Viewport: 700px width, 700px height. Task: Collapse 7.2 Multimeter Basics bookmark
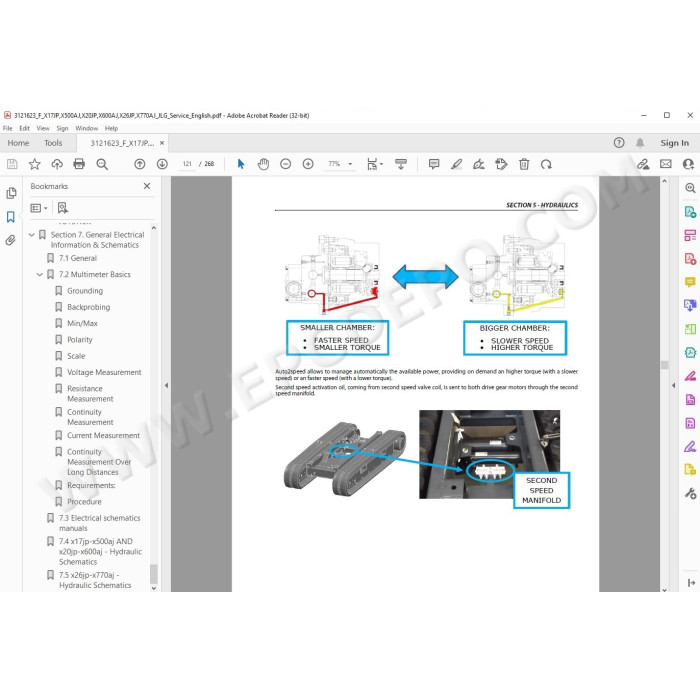coord(40,275)
